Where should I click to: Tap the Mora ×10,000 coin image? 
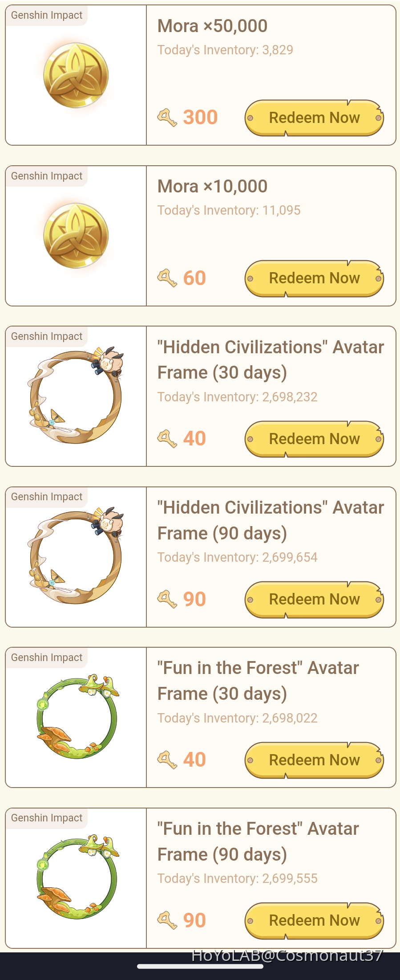coord(76,236)
